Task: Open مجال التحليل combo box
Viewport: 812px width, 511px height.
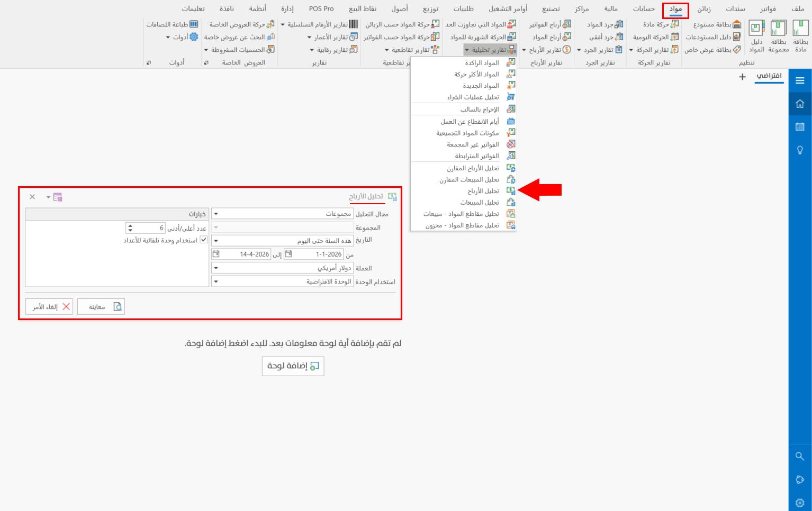Action: click(282, 214)
